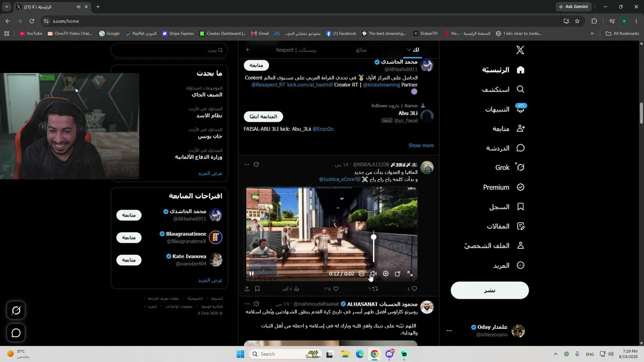Mute the video volume
This screenshot has height=362, width=644.
(x=373, y=274)
